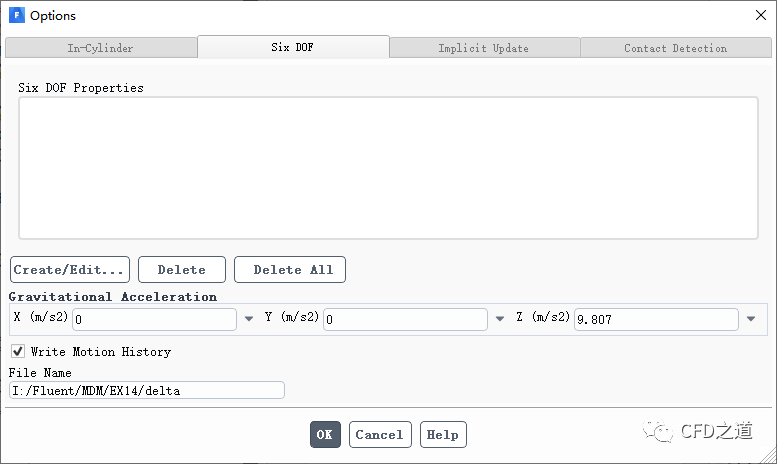Expand the X acceleration dropdown arrow
This screenshot has width=777, height=464.
(248, 319)
